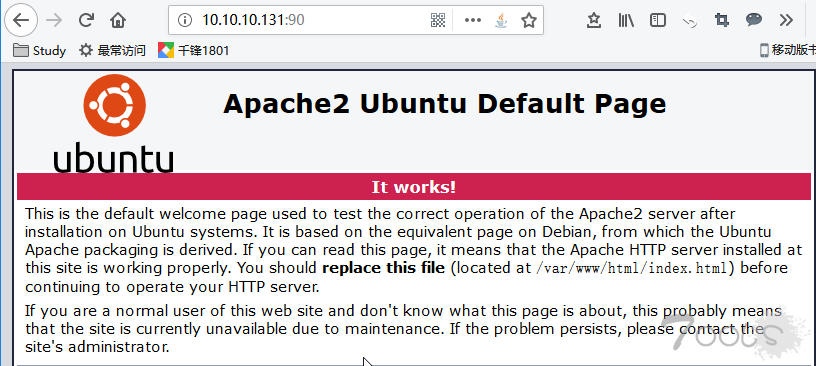Open the chat bubble toolbar icon

(754, 20)
